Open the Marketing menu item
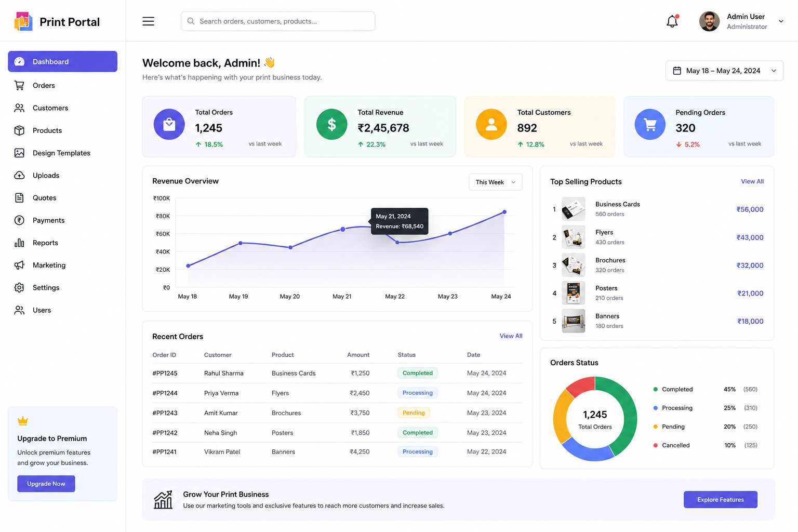 pos(62,265)
